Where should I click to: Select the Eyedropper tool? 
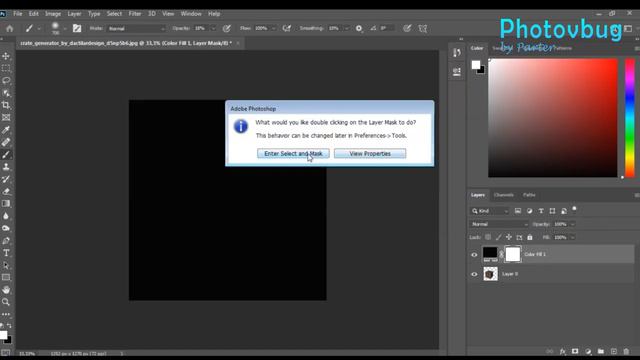[6, 130]
